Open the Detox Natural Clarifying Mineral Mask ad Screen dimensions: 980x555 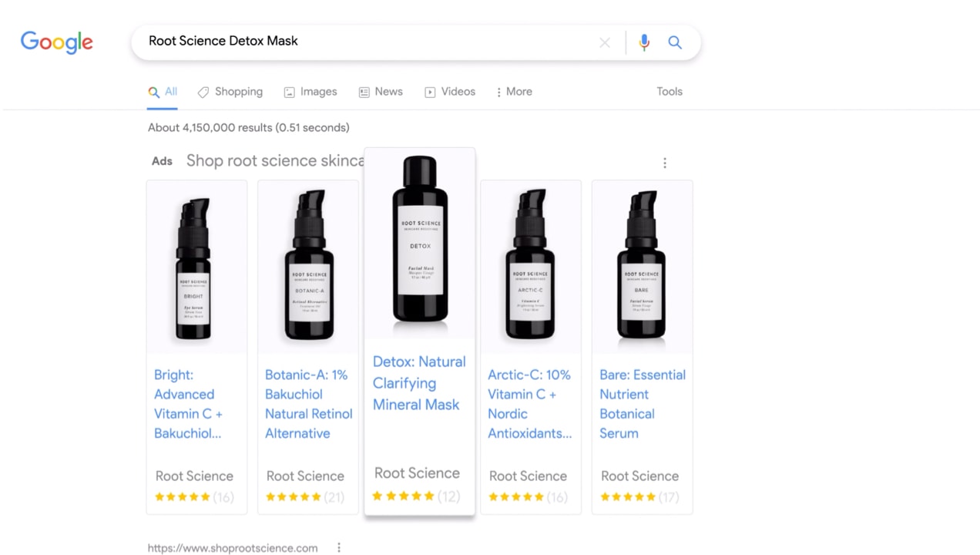(418, 383)
